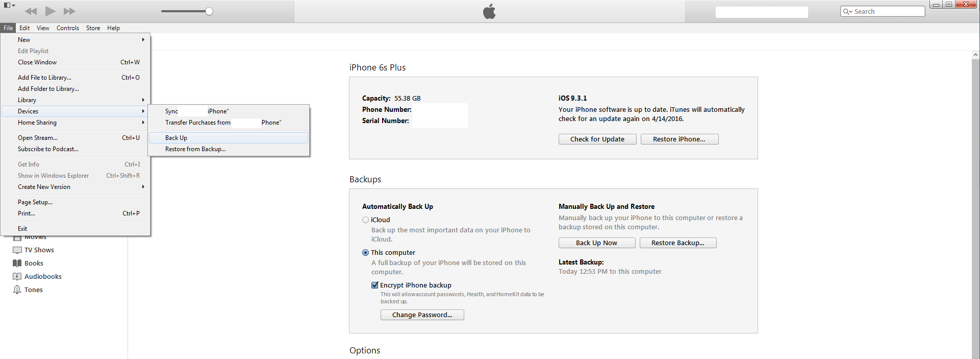This screenshot has height=359, width=980.
Task: Expand the Create New Version submenu
Action: pos(76,187)
